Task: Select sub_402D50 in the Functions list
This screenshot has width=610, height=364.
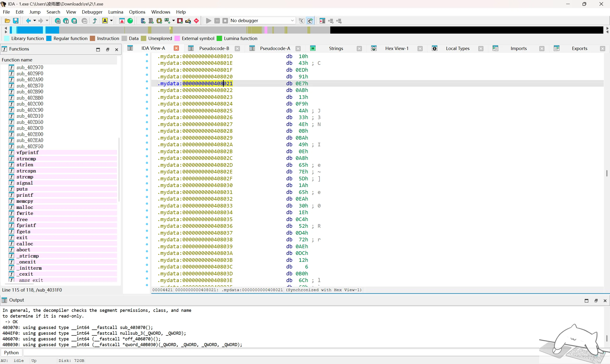Action: click(30, 122)
